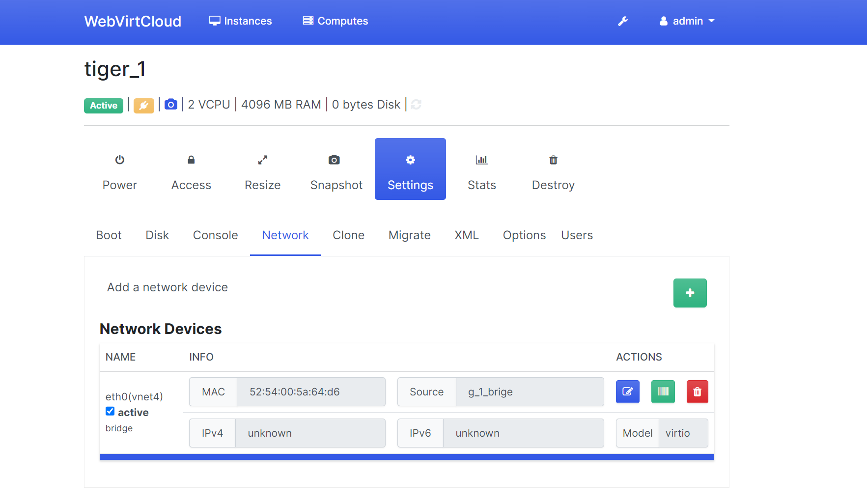Viewport: 867px width, 504px height.
Task: Open the WebVirtCloud home link
Action: 133,21
